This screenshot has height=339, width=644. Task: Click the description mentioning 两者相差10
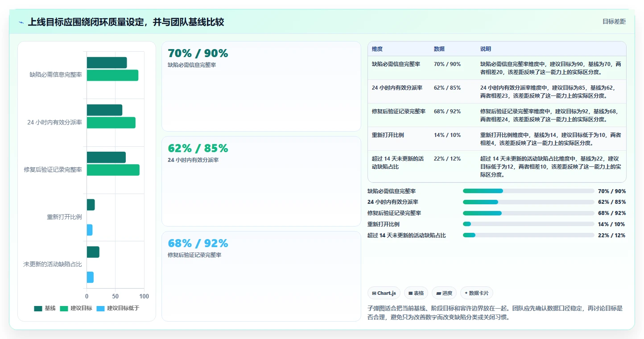tap(551, 166)
